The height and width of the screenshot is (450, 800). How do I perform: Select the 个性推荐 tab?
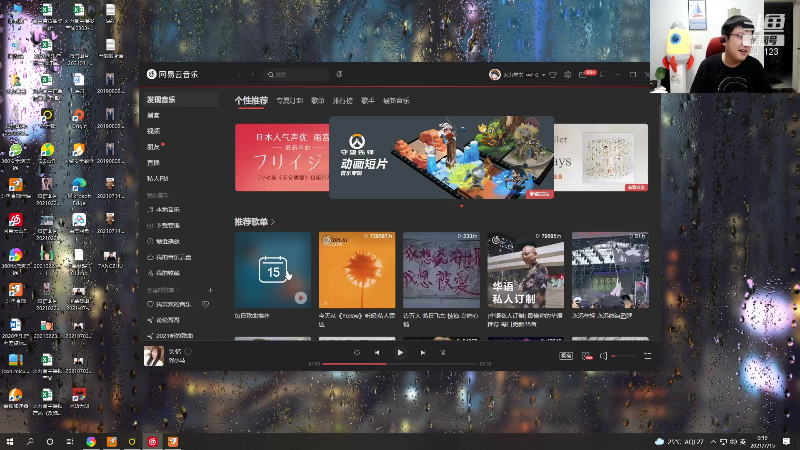click(251, 101)
